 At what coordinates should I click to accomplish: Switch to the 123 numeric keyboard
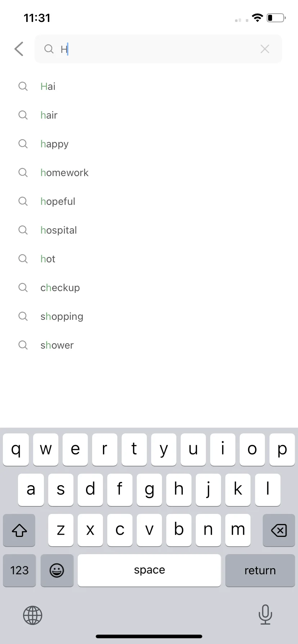[19, 570]
